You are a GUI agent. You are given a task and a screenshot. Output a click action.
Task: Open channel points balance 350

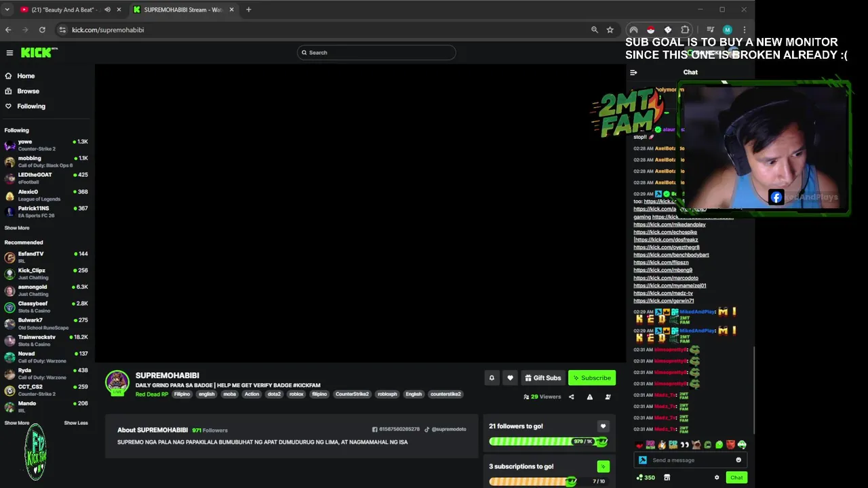645,478
